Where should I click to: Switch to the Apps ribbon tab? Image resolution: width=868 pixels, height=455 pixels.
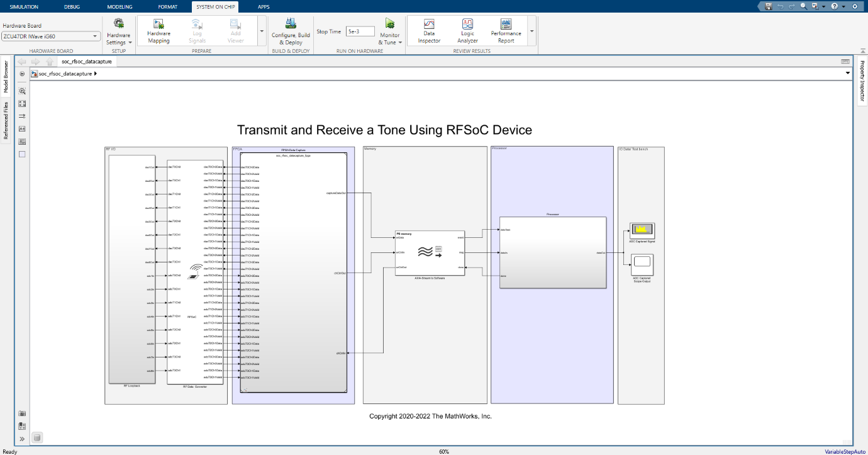tap(264, 6)
